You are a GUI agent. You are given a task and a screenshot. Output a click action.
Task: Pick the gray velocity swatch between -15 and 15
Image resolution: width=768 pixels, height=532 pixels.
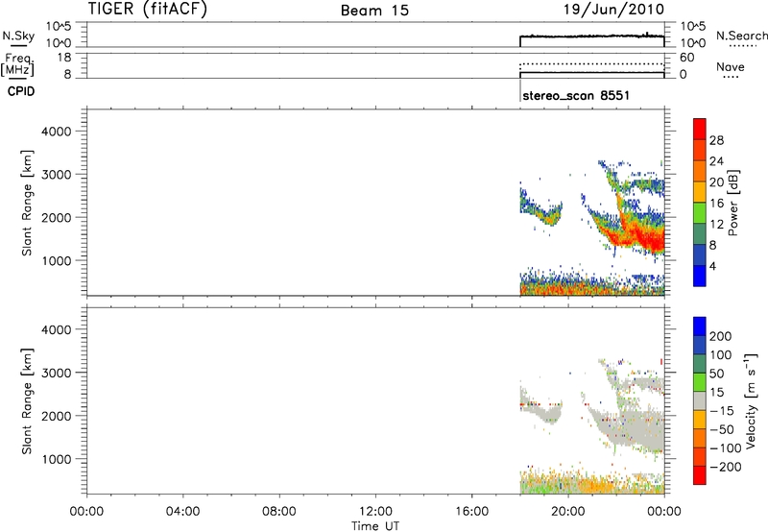(700, 400)
